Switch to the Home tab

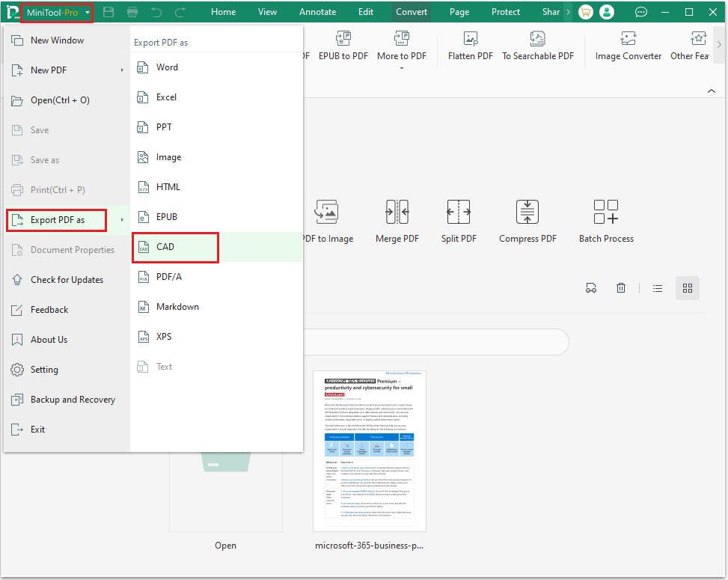tap(223, 12)
